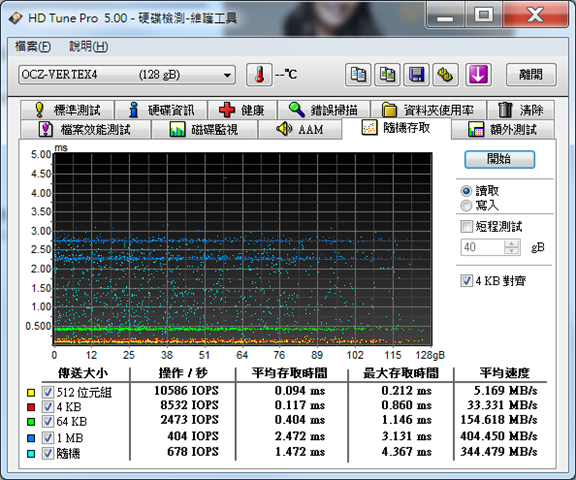Click the copy text to clipboard icon
The height and width of the screenshot is (480, 576).
[358, 75]
